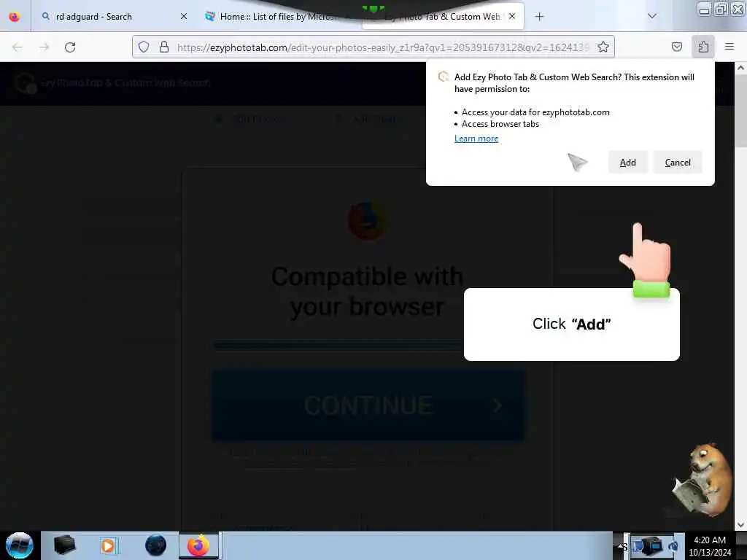Open the black box application in the taskbar
Viewport: 747px width, 560px height.
[64, 545]
